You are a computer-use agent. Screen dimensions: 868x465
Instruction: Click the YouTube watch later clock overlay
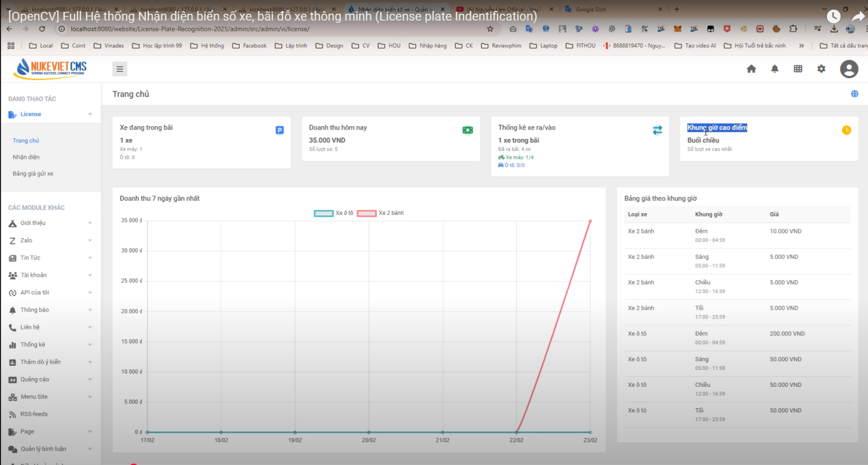point(833,17)
